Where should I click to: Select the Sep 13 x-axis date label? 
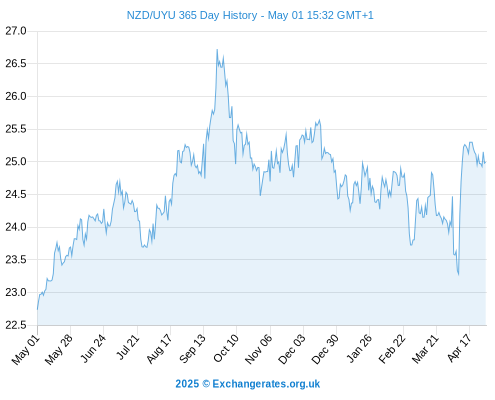pyautogui.click(x=193, y=349)
